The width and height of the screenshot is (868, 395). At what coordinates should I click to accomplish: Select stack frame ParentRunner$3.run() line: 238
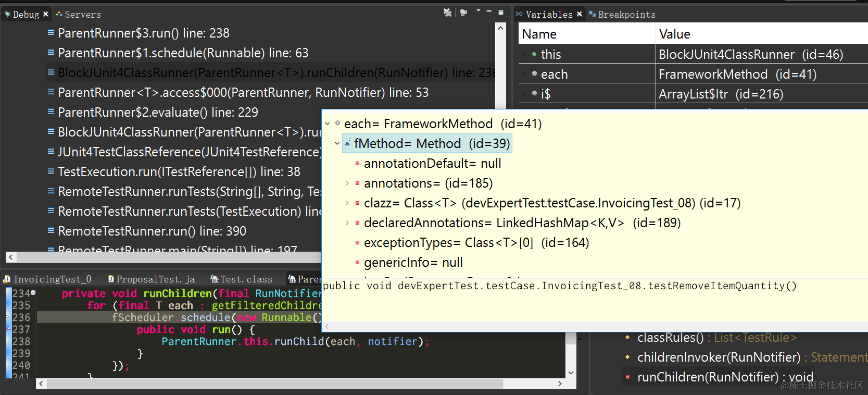point(143,33)
